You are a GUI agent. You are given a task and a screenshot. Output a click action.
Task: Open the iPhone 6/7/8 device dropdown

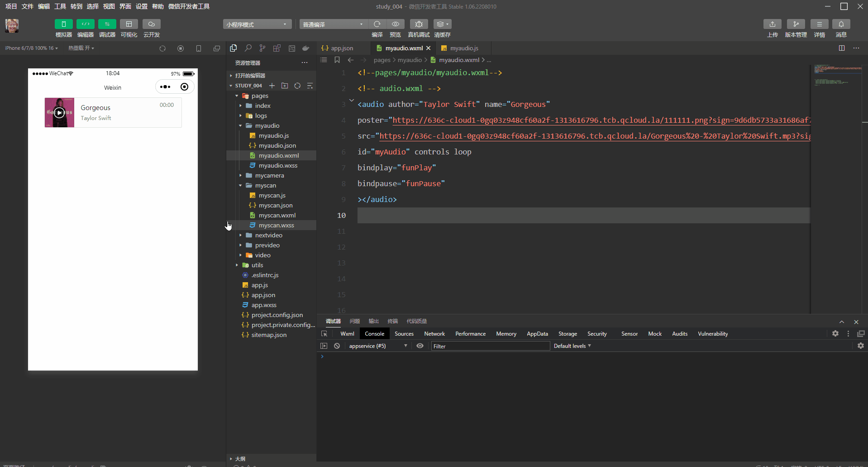(x=31, y=48)
